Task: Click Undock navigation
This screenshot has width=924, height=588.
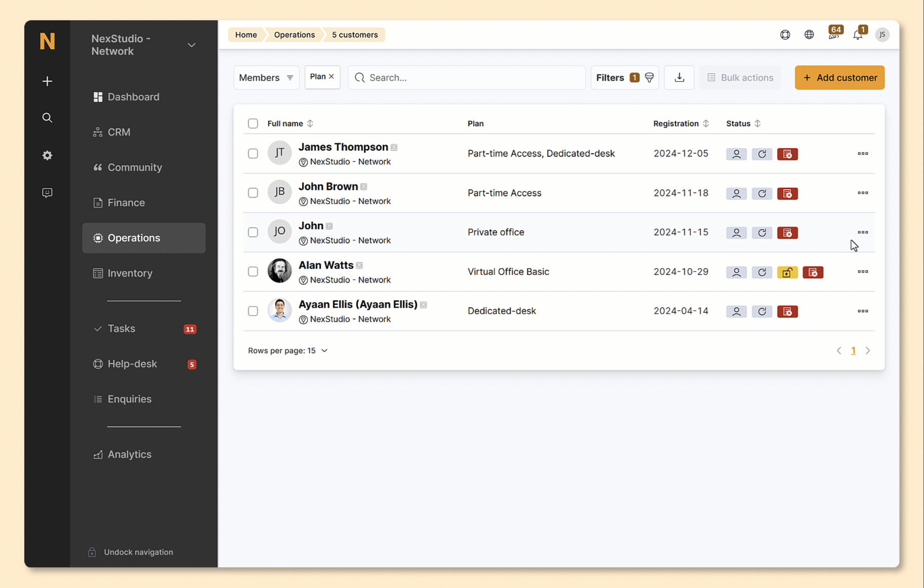Action: 131,552
